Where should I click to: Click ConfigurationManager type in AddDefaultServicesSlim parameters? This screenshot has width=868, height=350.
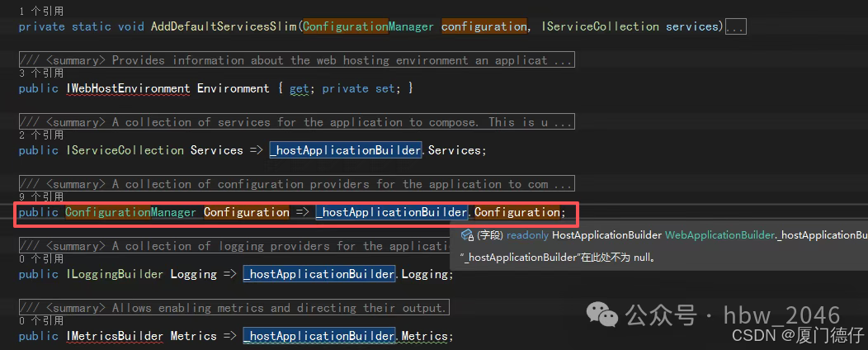369,26
